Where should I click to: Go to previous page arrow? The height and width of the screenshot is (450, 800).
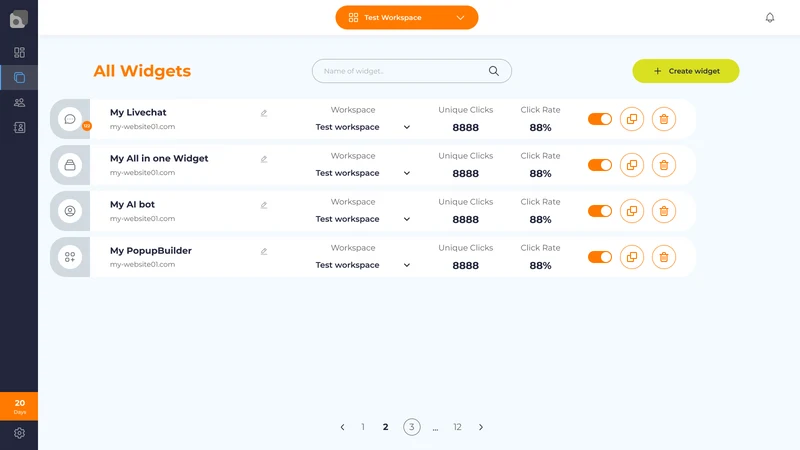point(342,427)
